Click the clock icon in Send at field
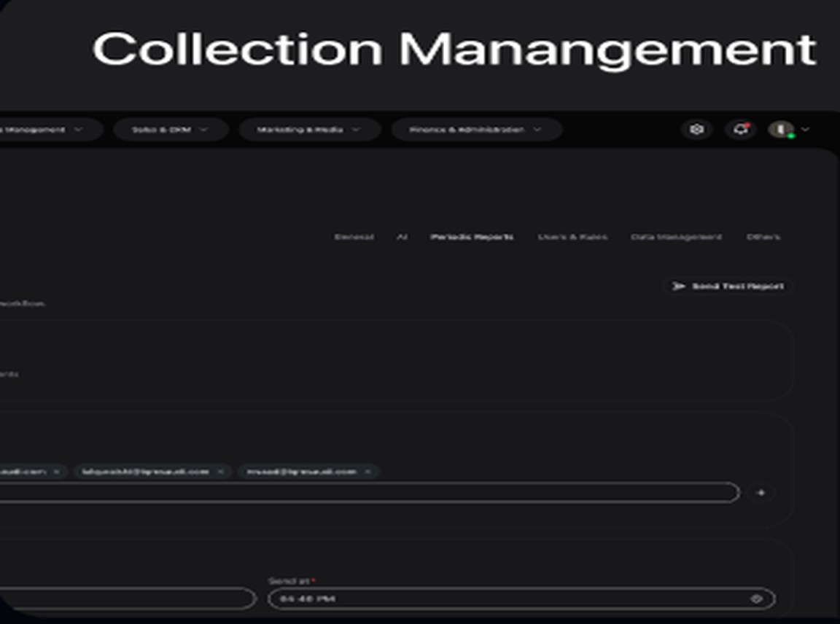 tap(756, 598)
